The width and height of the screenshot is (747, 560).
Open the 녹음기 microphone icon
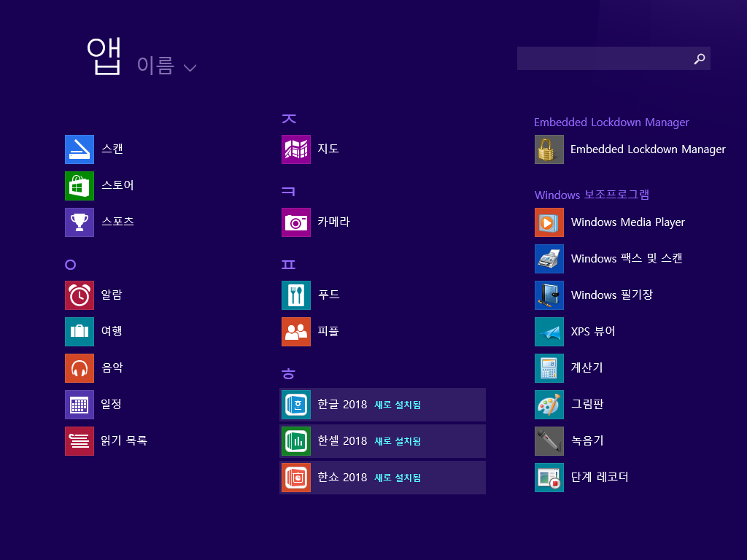549,441
